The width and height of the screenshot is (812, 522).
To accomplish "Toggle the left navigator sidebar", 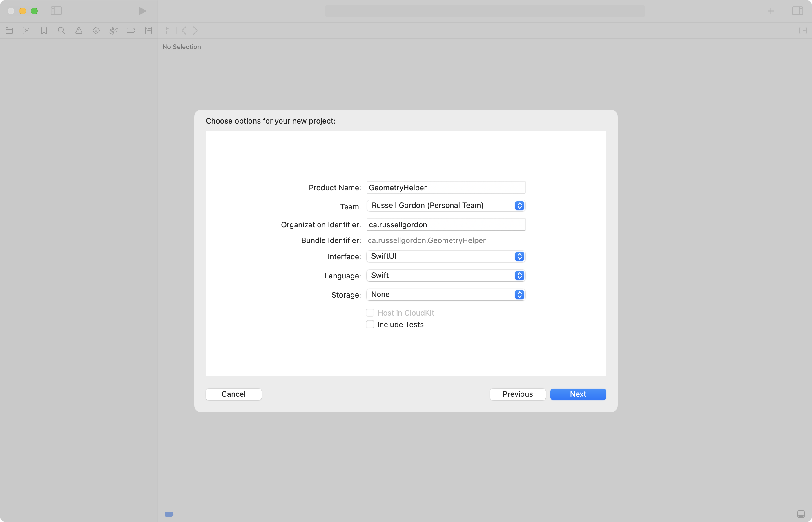I will pos(56,11).
